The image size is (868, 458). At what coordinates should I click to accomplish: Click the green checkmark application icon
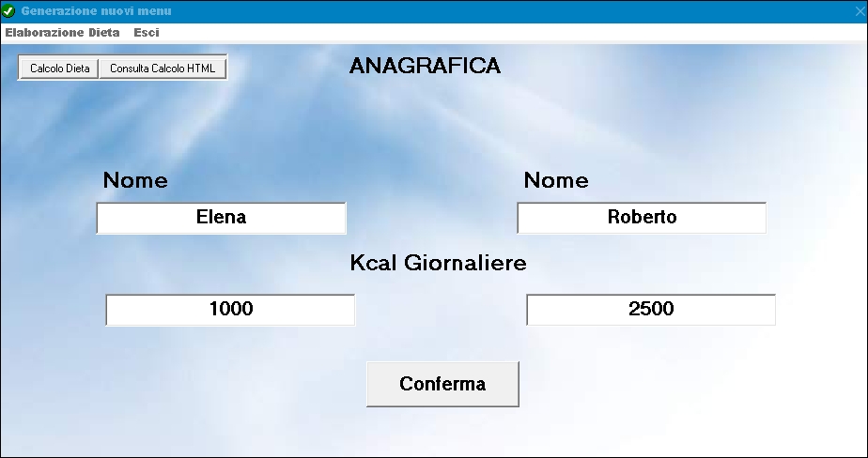pos(8,11)
